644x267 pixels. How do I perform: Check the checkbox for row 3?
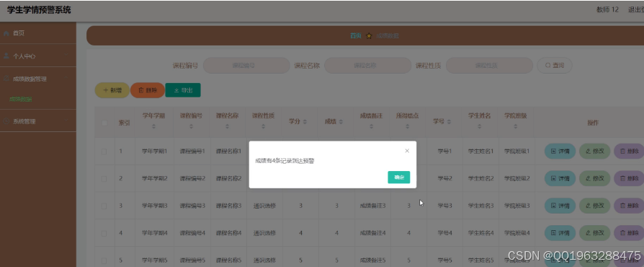(104, 206)
